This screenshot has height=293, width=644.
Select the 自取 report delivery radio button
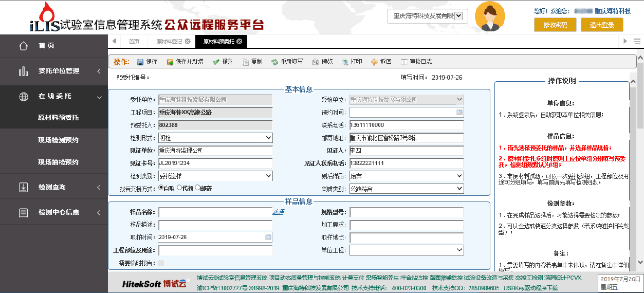click(x=161, y=188)
